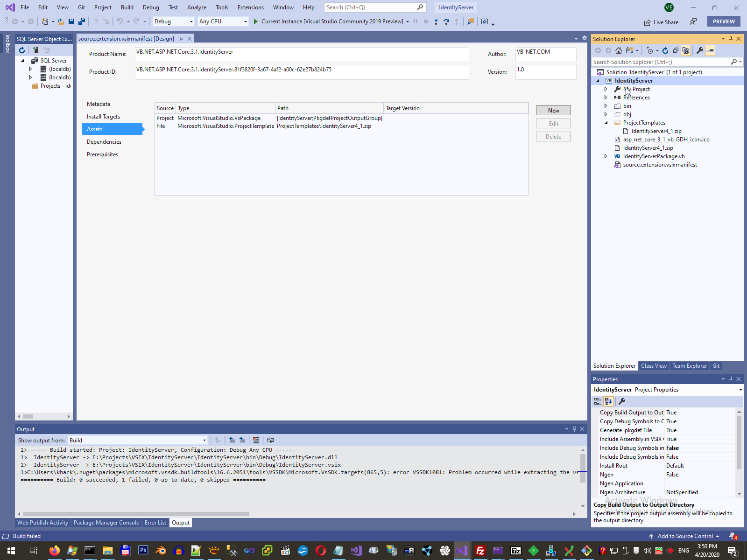747x560 pixels.
Task: Refresh Solution Explorer with the circular arrow
Action: click(x=665, y=50)
